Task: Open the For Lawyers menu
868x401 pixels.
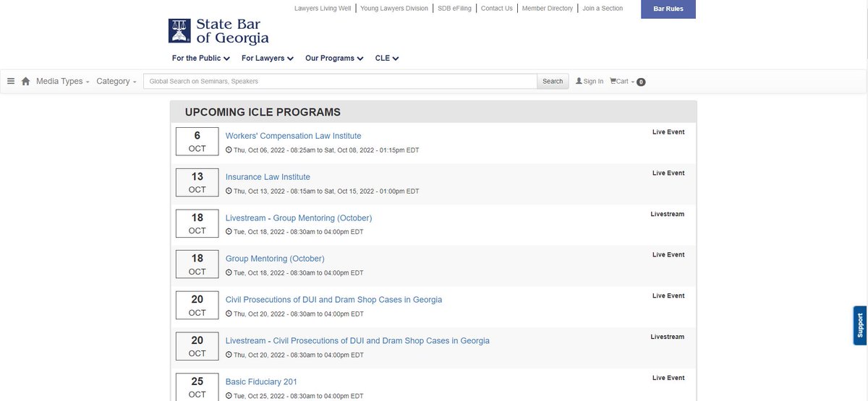Action: [x=268, y=58]
